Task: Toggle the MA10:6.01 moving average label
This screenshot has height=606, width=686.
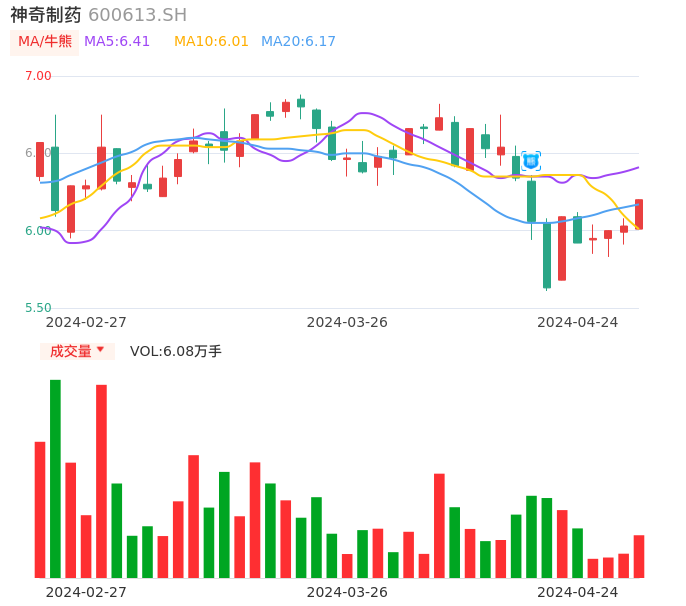Action: [x=211, y=42]
